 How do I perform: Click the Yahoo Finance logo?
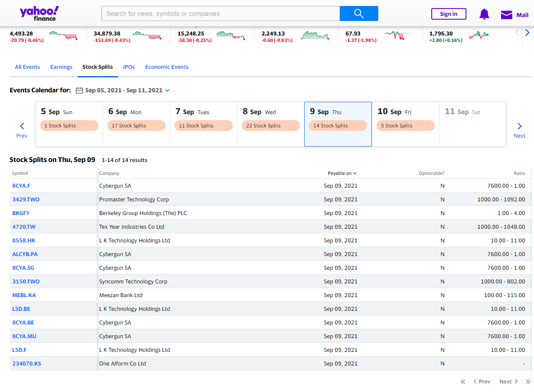[x=39, y=14]
